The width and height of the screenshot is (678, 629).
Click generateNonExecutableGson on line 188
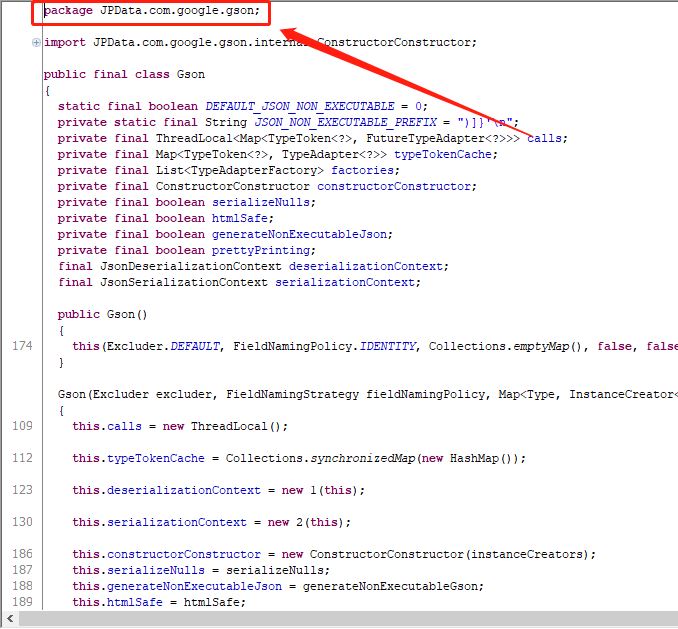tap(390, 586)
